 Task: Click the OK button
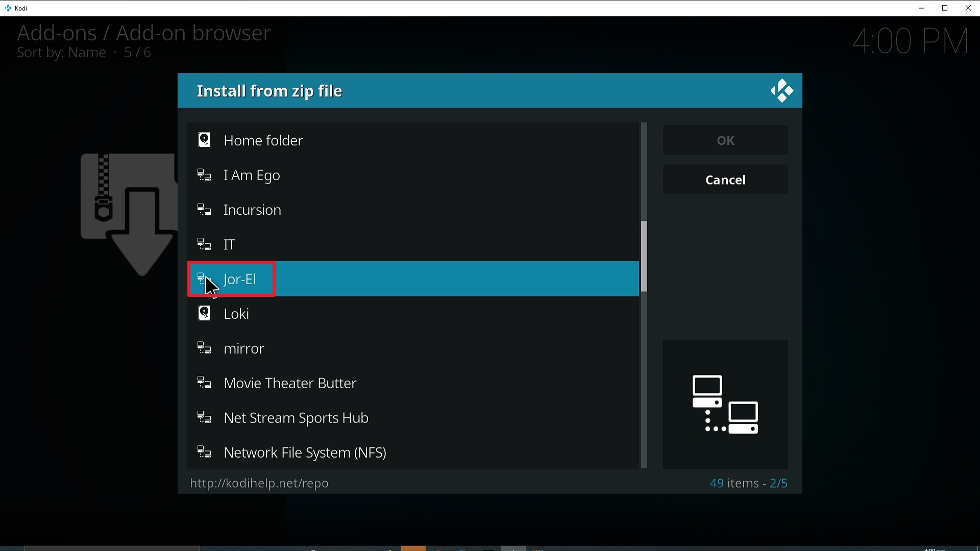point(725,140)
